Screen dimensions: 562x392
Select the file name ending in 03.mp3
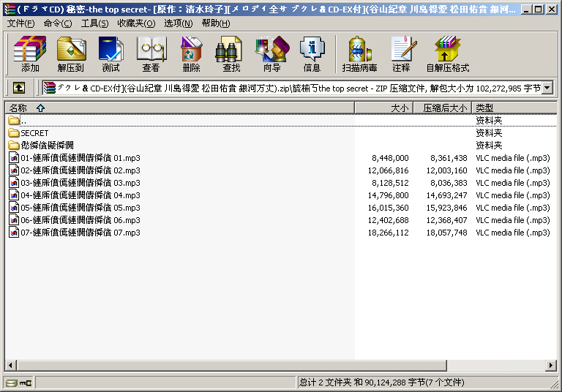(80, 183)
